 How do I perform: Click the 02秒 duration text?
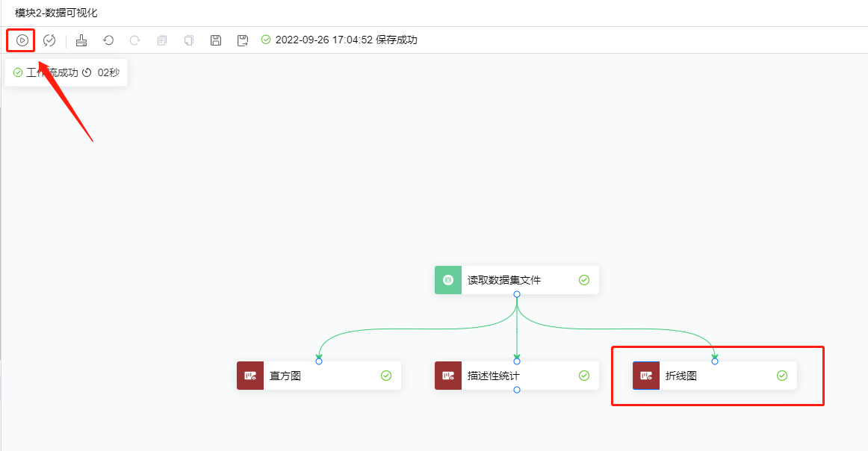108,72
